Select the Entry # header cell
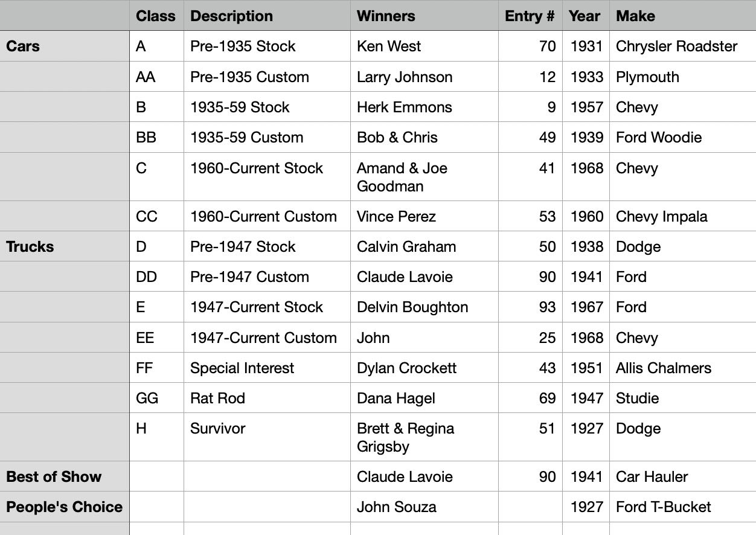Image resolution: width=756 pixels, height=535 pixels. 530,16
